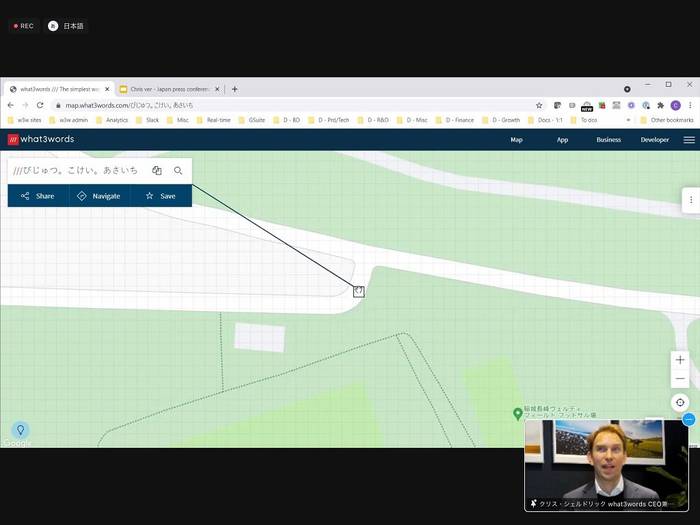Click the URL address bar
The width and height of the screenshot is (700, 525).
295,105
